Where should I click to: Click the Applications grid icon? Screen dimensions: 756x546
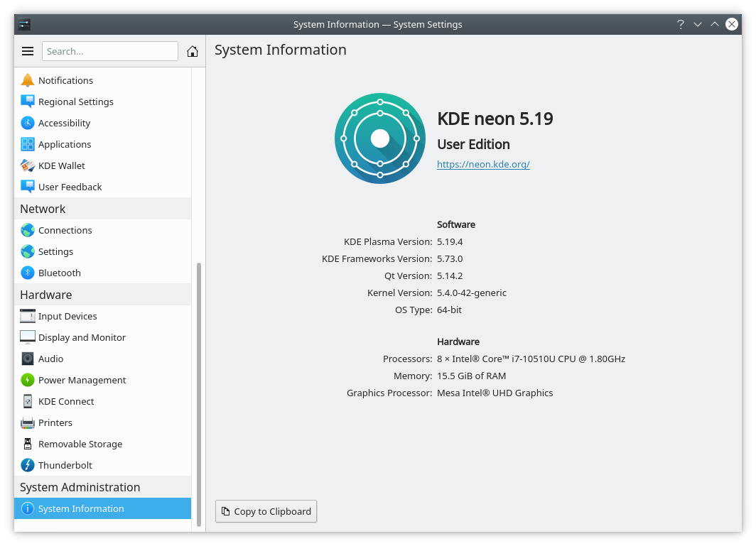pos(28,144)
